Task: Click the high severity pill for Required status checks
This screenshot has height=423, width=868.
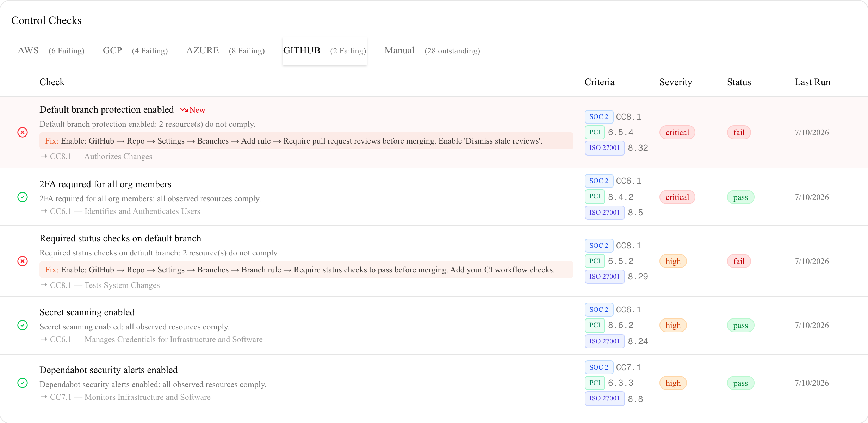Action: tap(673, 261)
